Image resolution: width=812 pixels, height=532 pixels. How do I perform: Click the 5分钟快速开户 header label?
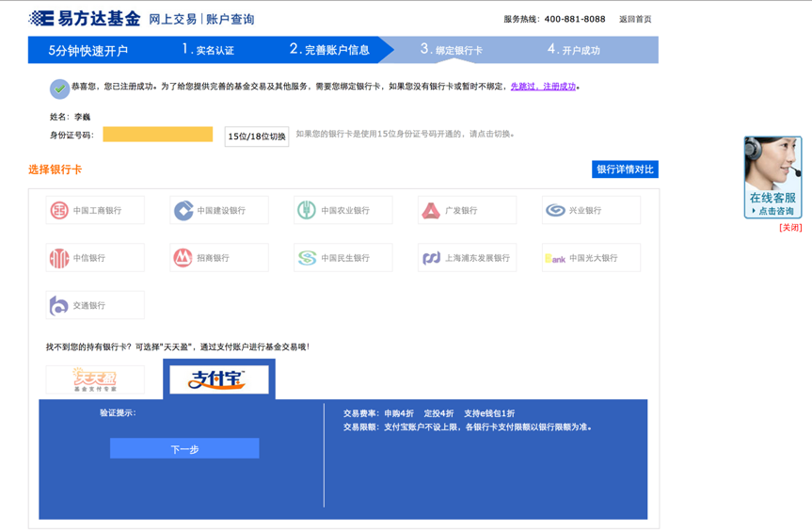(x=88, y=50)
